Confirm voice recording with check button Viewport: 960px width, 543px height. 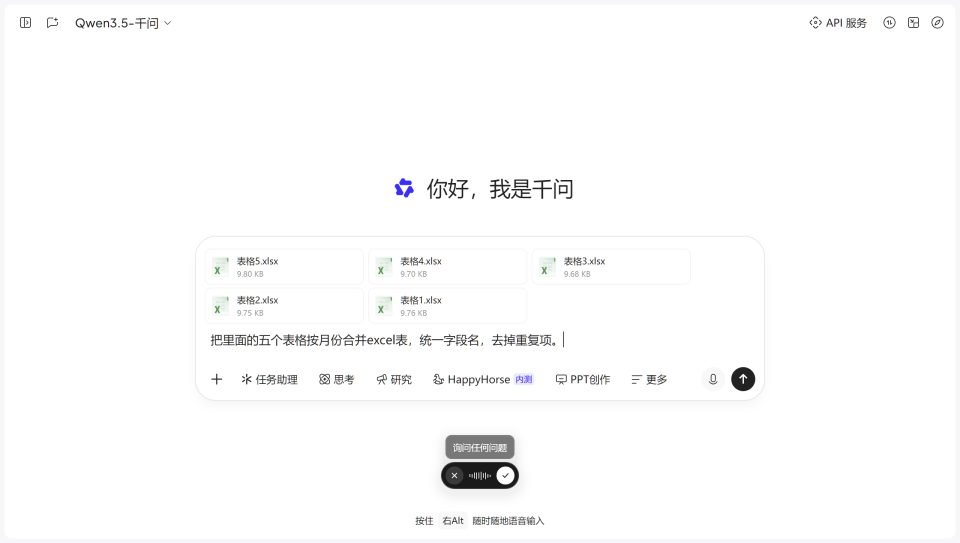click(x=505, y=476)
